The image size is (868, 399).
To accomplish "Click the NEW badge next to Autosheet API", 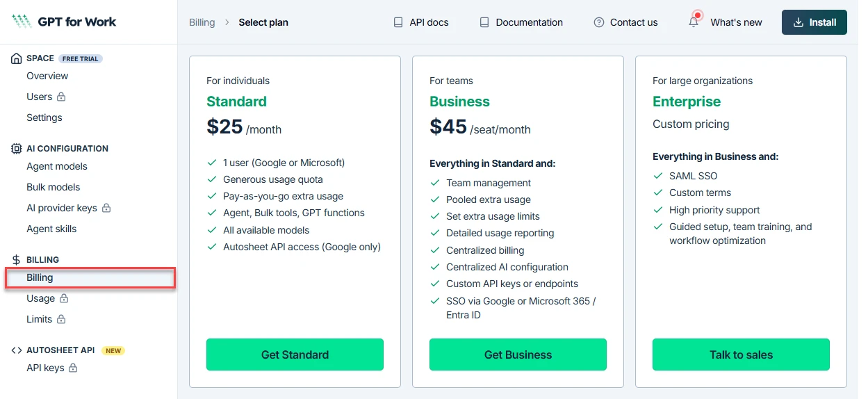I will 113,351.
